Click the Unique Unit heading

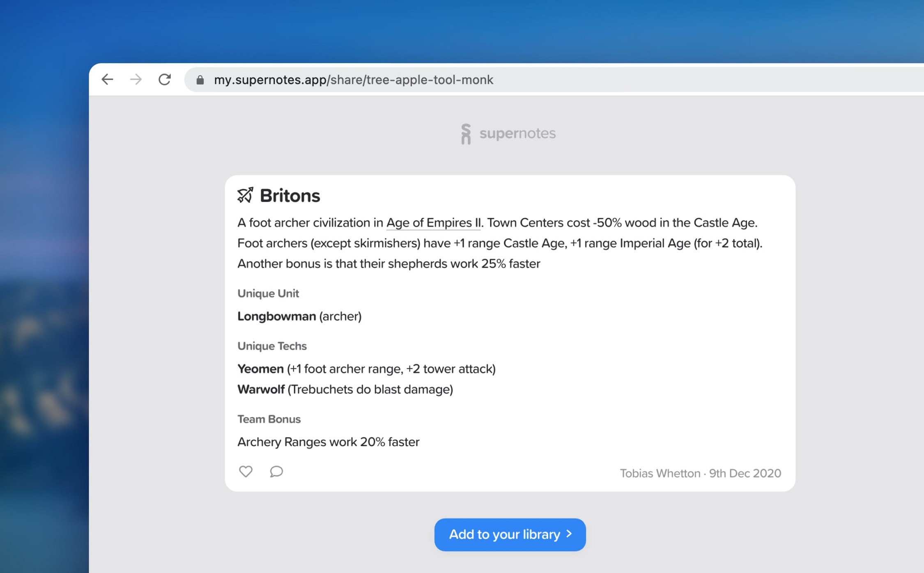(x=268, y=293)
